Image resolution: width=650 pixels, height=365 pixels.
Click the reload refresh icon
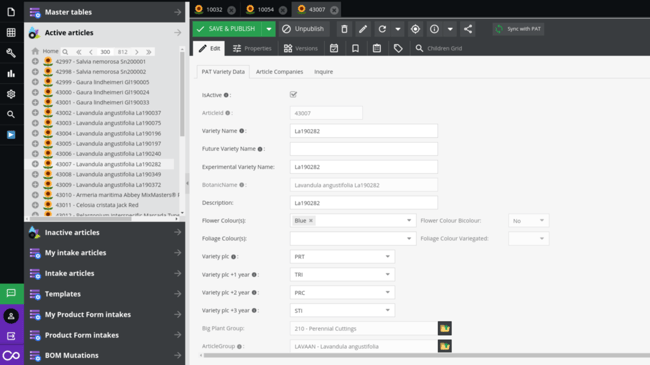[x=382, y=29]
